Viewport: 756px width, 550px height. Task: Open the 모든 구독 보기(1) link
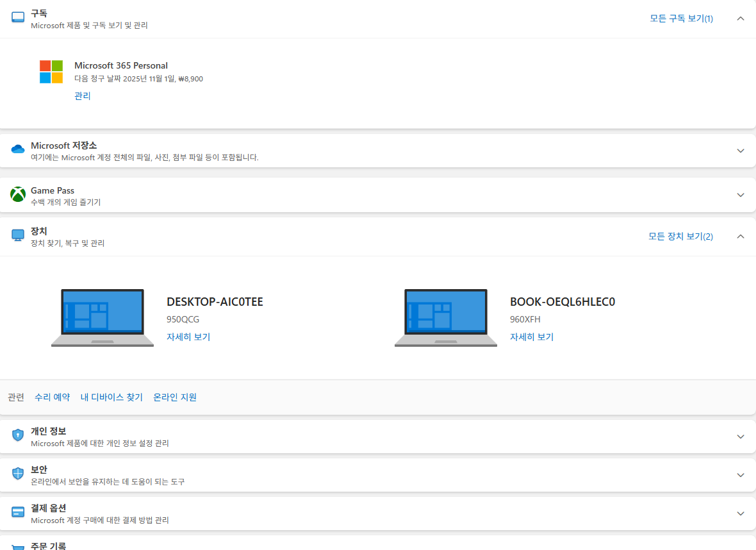pyautogui.click(x=681, y=19)
